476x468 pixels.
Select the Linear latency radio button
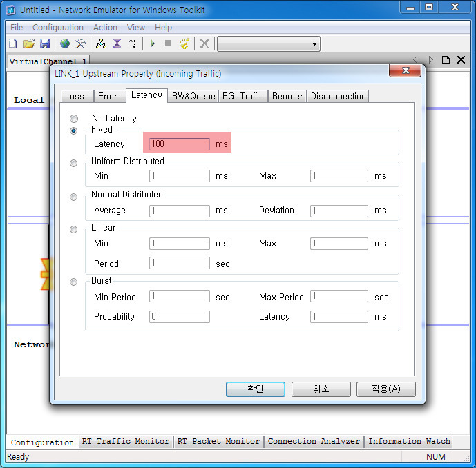tap(73, 229)
